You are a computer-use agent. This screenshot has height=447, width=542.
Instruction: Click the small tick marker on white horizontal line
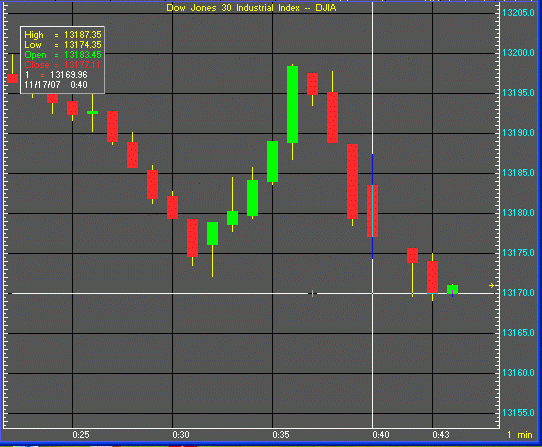point(312,294)
